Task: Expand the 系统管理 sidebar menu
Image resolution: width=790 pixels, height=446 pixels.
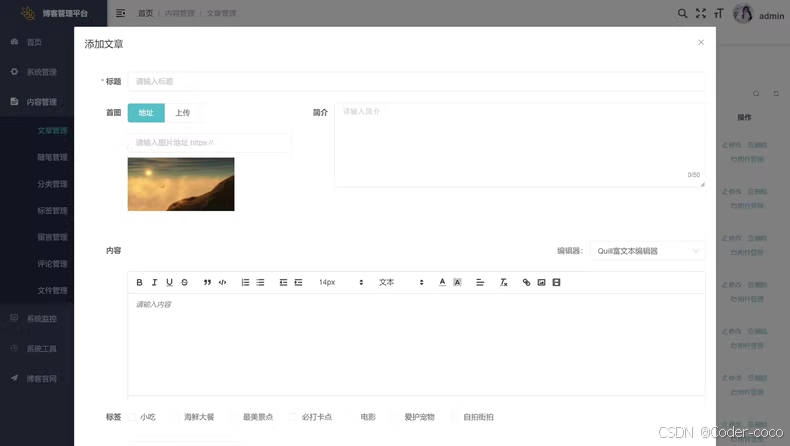Action: 37,72
